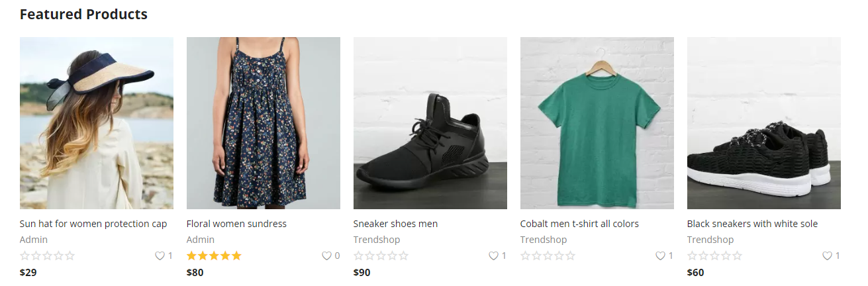Click wishlist heart on Sun hat product
868x286 pixels.
pyautogui.click(x=160, y=256)
